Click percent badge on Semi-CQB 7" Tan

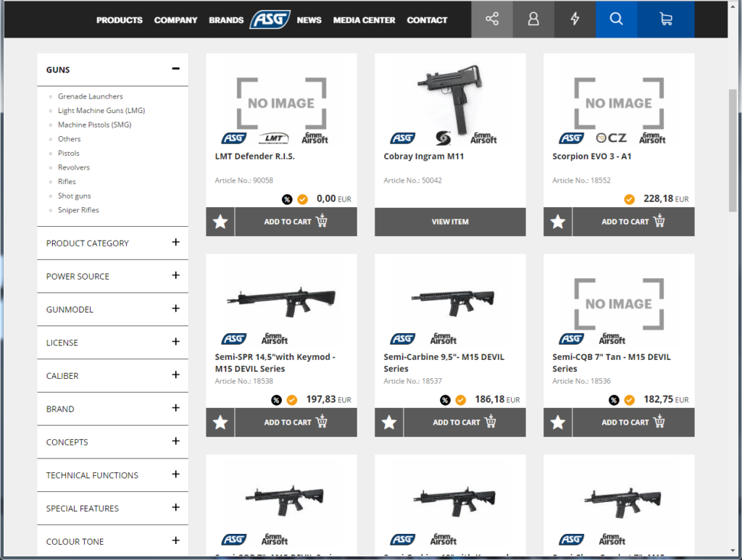(x=614, y=400)
